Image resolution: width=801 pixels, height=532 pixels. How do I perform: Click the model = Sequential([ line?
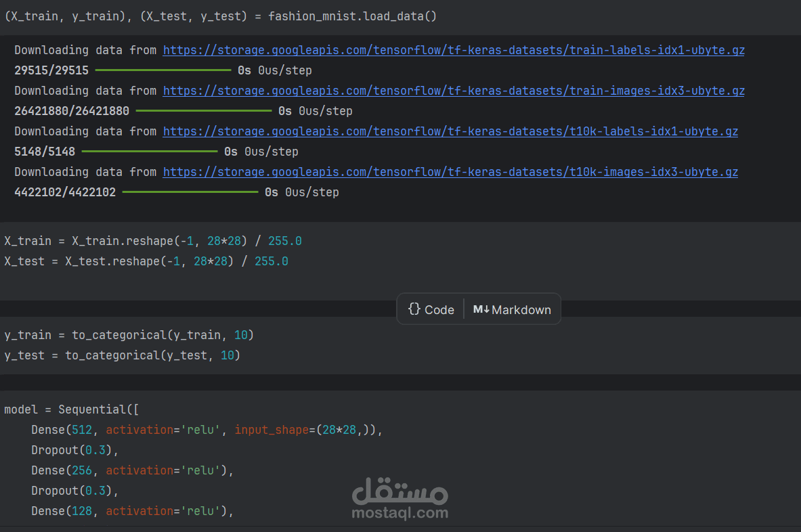tap(72, 409)
